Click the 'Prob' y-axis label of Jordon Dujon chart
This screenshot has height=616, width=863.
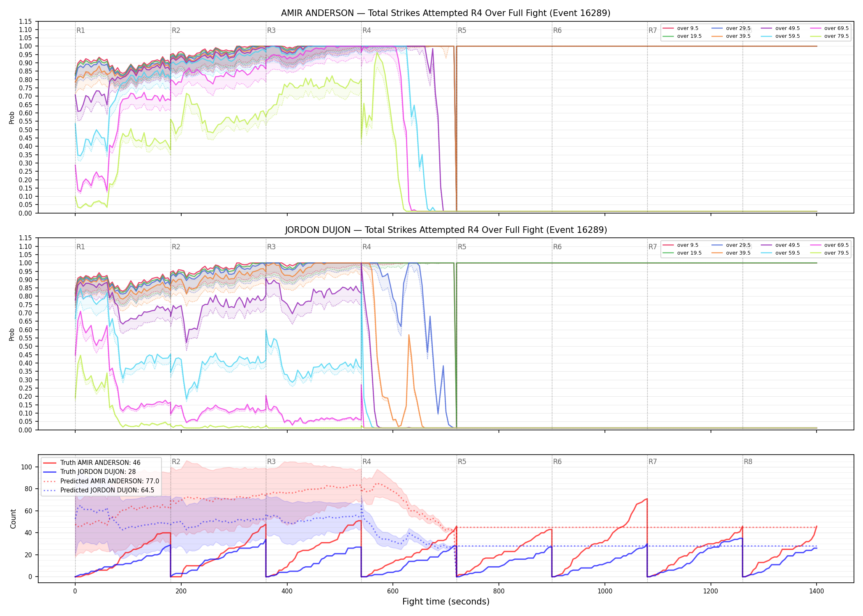12,334
